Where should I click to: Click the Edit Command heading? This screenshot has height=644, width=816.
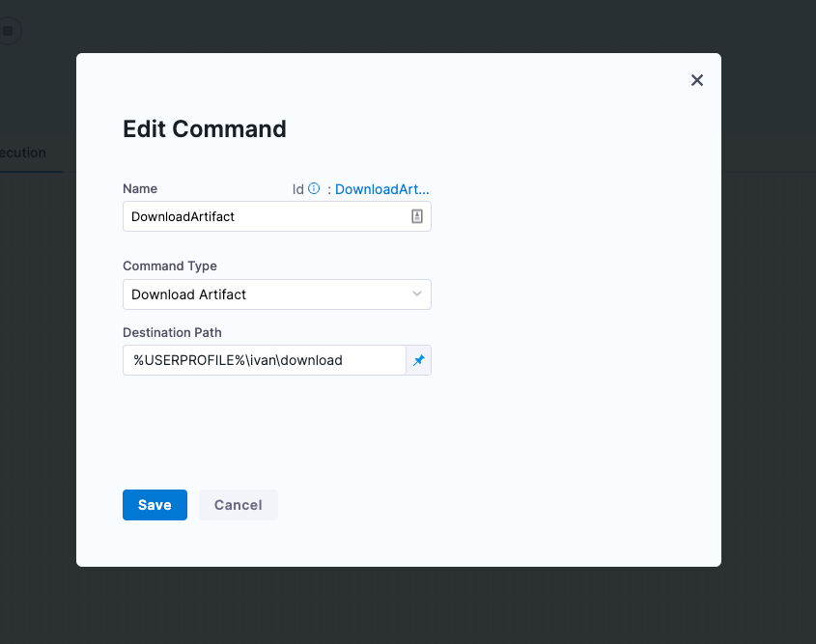(x=205, y=129)
